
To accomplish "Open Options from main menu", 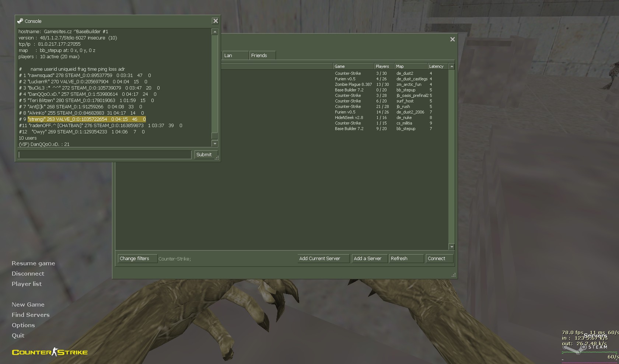I will click(x=23, y=325).
